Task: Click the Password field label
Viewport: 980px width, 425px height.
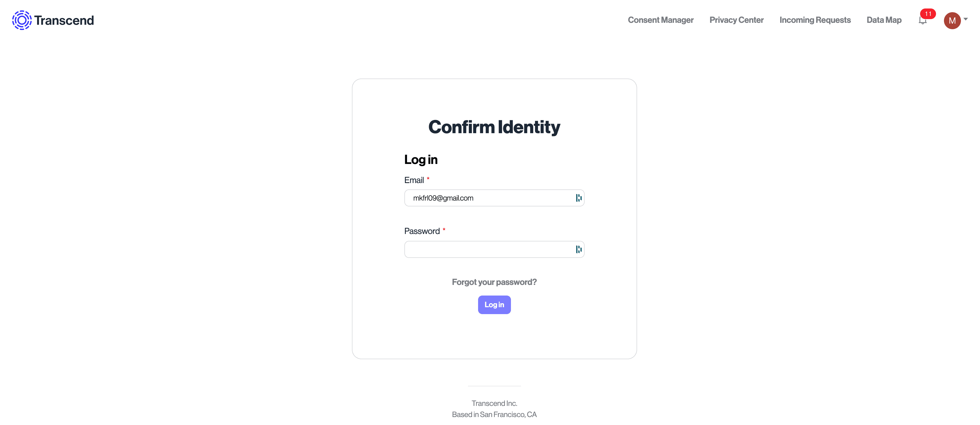Action: click(x=422, y=231)
